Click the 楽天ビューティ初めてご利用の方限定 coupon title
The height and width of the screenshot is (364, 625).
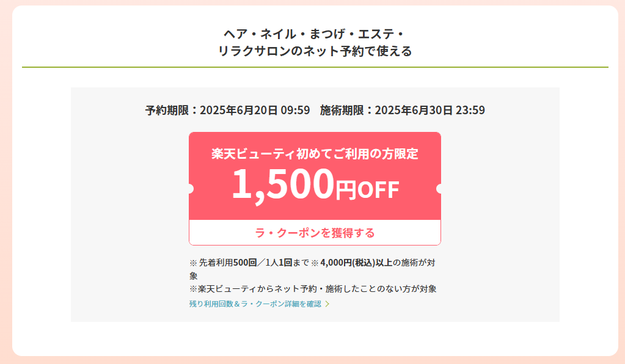coord(315,154)
